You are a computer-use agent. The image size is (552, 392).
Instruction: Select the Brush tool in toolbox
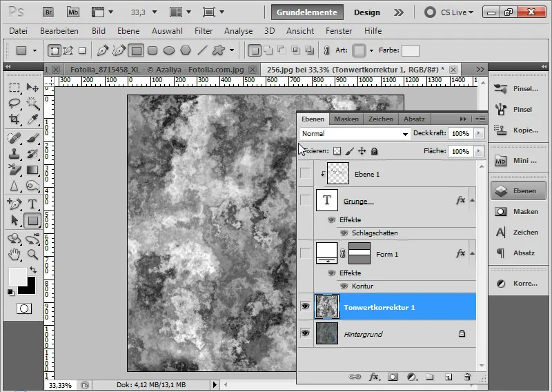click(32, 138)
